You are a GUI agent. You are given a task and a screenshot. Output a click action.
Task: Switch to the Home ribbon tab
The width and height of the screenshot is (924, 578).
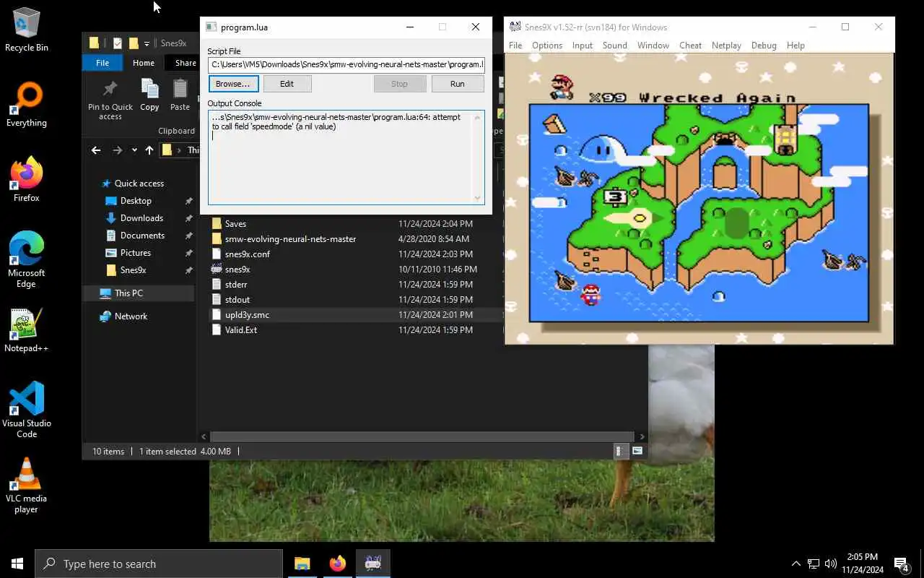click(x=143, y=63)
